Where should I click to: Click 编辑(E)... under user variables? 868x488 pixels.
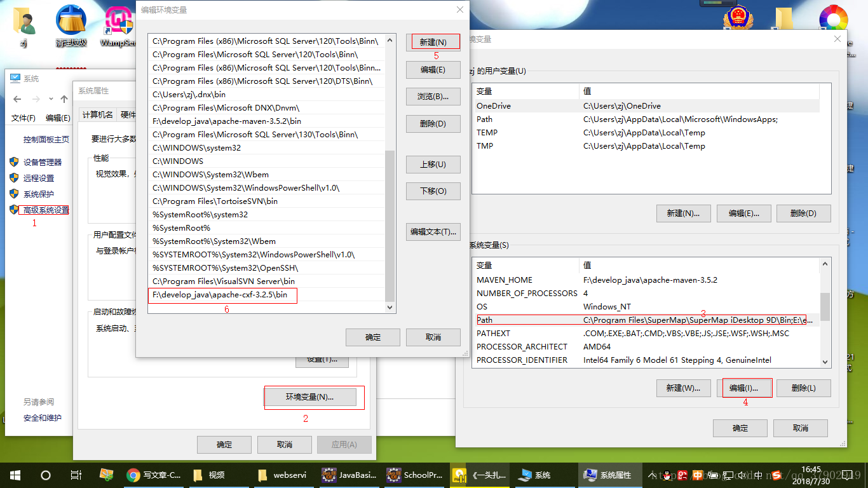click(743, 213)
